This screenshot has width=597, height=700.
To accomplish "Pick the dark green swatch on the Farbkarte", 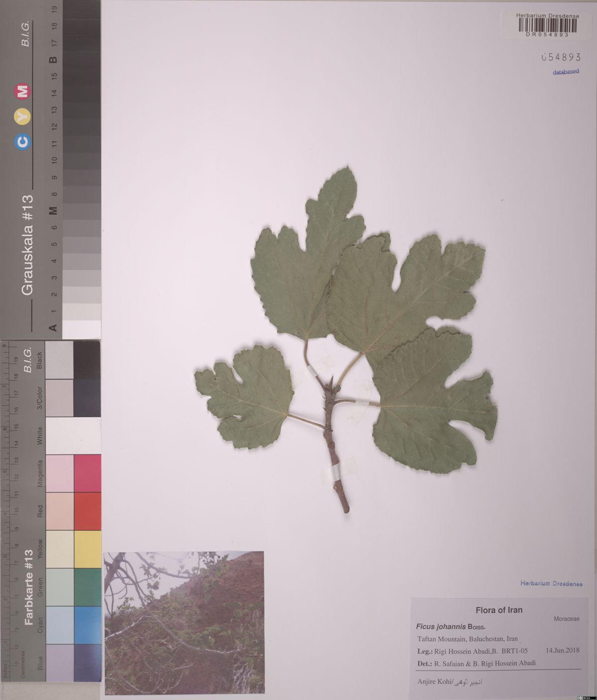I will click(x=87, y=587).
